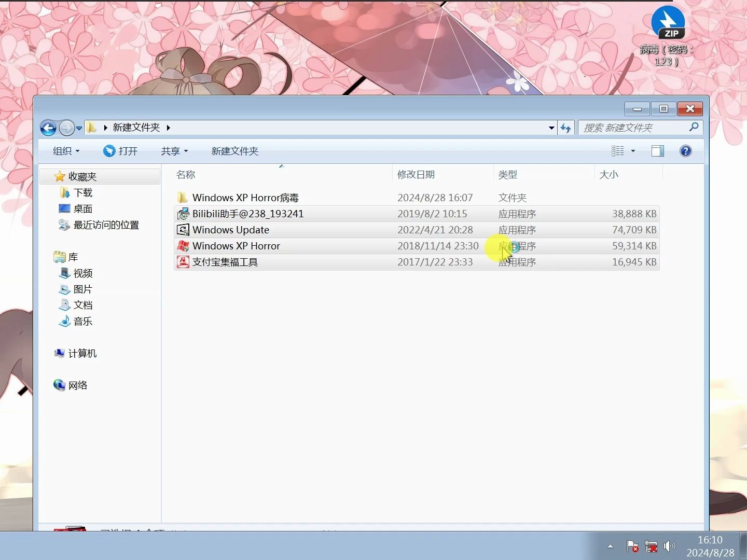Open the recent locations history dropdown
747x560 pixels.
click(x=79, y=128)
